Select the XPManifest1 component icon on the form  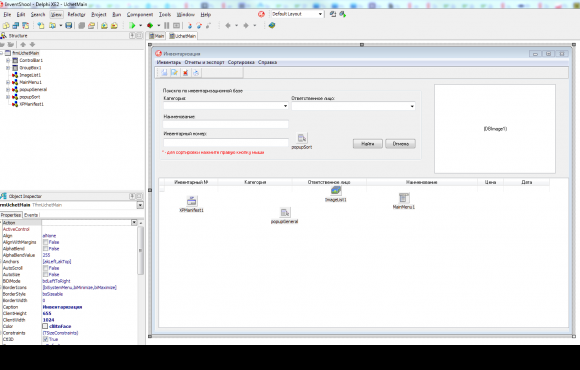click(192, 201)
